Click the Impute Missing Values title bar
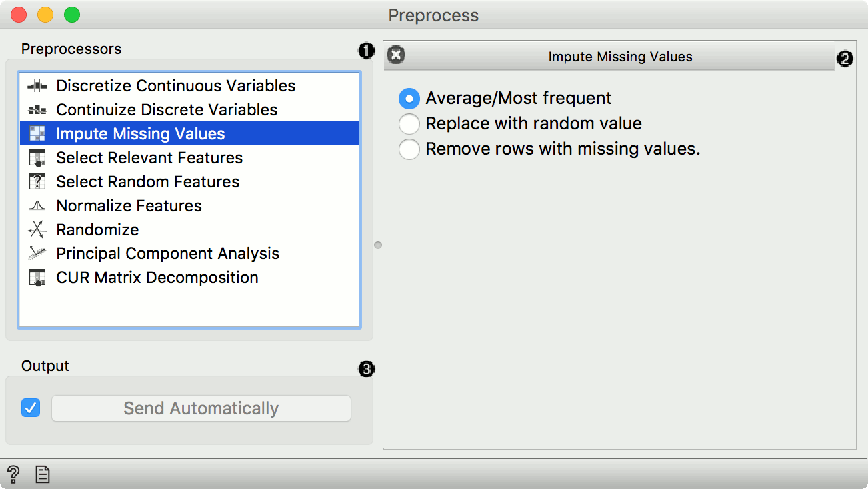 tap(620, 57)
